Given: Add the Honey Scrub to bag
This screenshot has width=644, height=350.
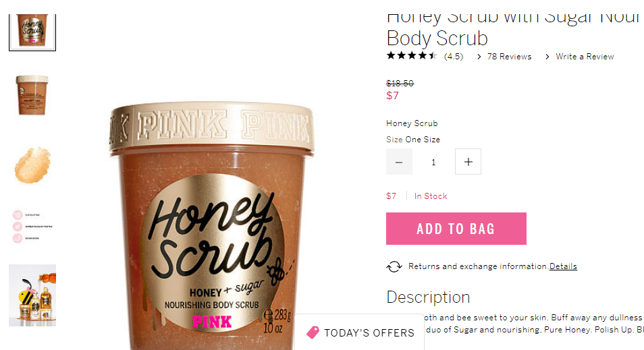Looking at the screenshot, I should tap(456, 229).
